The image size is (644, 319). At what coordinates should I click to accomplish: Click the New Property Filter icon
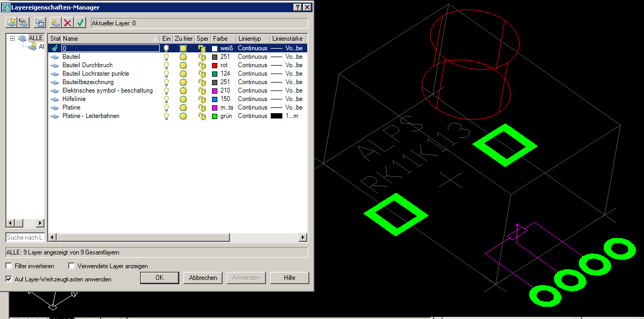click(11, 23)
